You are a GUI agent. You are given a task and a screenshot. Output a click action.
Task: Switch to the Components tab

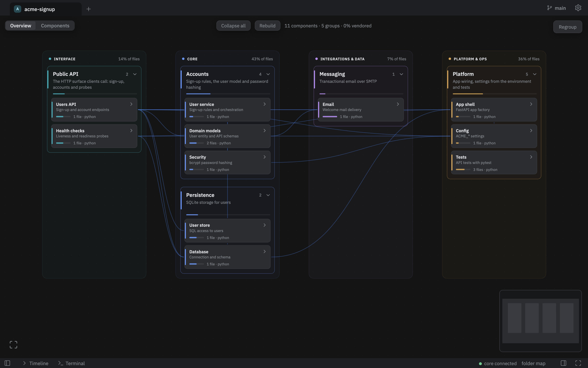point(55,26)
